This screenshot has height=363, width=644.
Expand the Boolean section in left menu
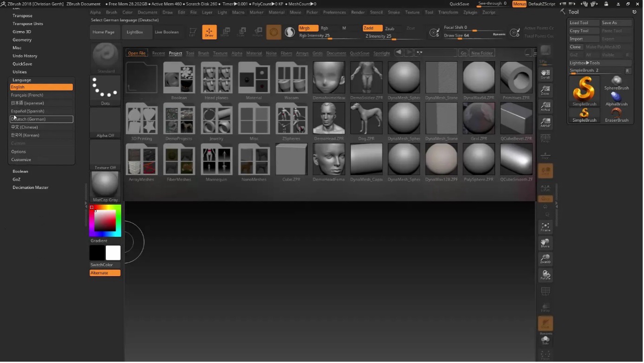coord(20,171)
